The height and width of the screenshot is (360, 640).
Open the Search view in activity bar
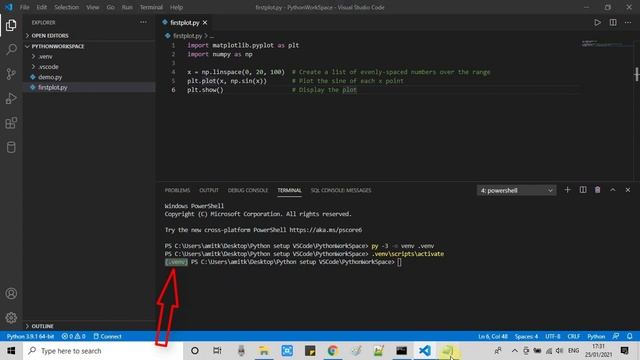tap(11, 49)
